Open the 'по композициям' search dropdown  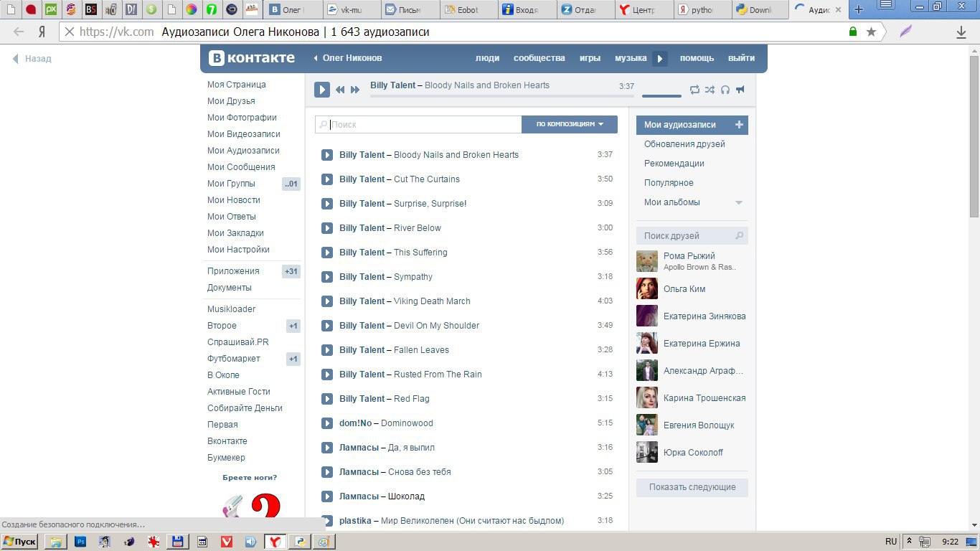570,124
